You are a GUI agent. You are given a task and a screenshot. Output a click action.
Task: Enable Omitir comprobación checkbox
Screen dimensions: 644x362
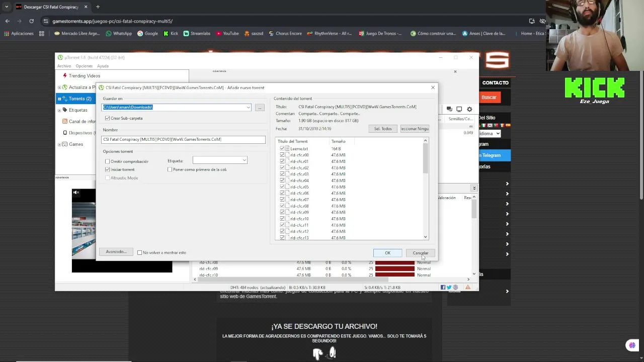tap(107, 161)
